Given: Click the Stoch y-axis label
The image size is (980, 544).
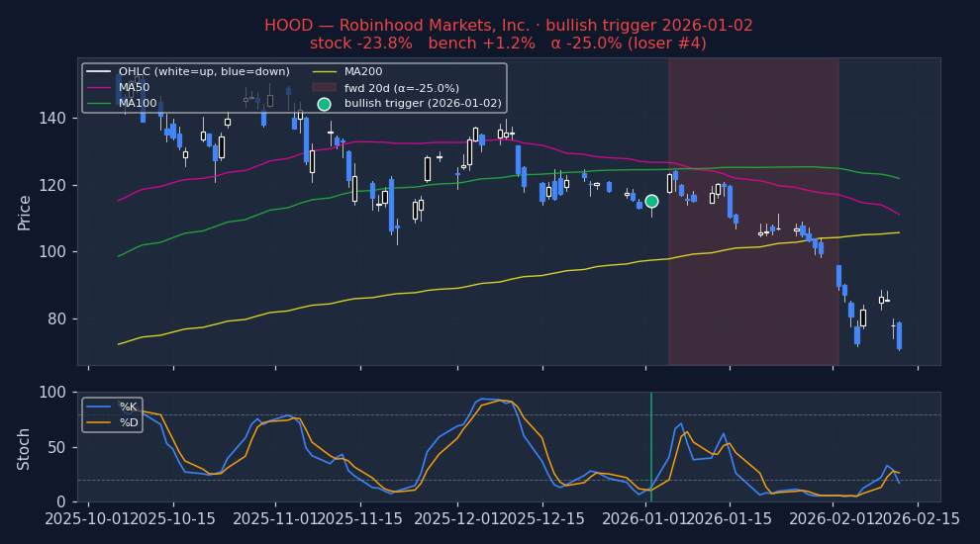Looking at the screenshot, I should click(x=25, y=448).
